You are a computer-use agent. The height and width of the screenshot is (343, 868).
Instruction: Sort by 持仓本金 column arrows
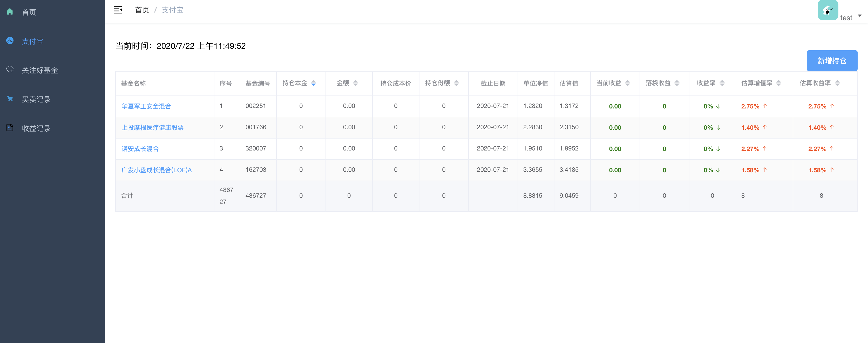(313, 83)
